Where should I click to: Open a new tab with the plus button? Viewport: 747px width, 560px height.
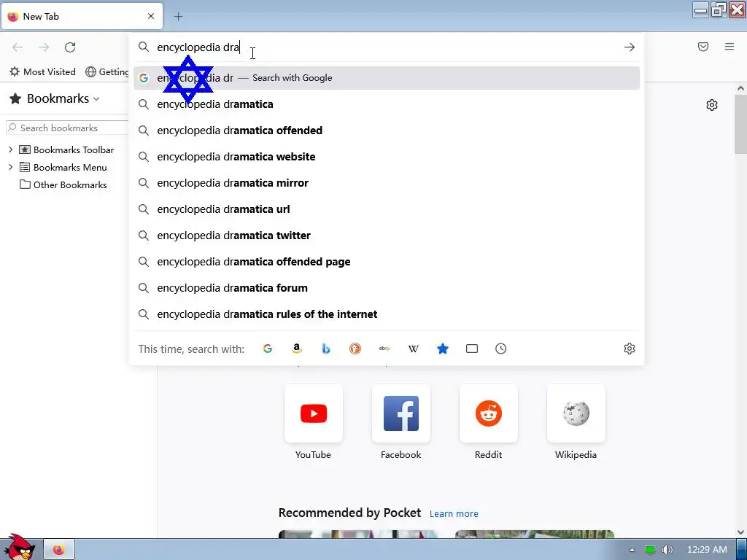coord(178,17)
